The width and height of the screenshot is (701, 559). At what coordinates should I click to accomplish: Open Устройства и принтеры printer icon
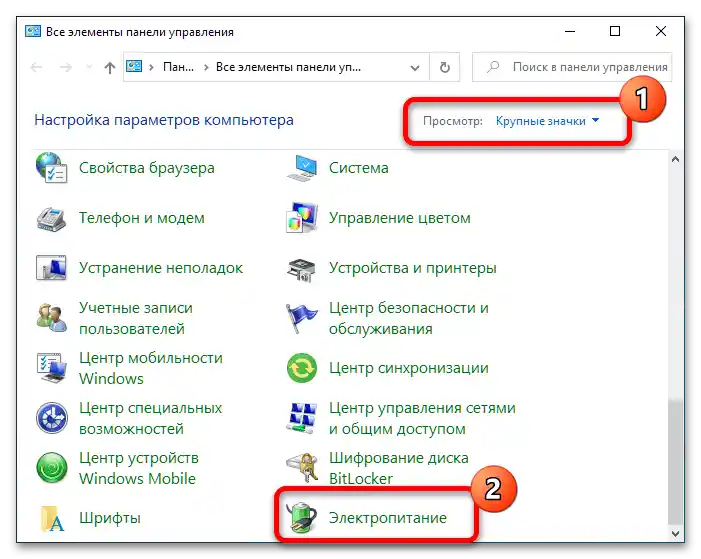[302, 269]
